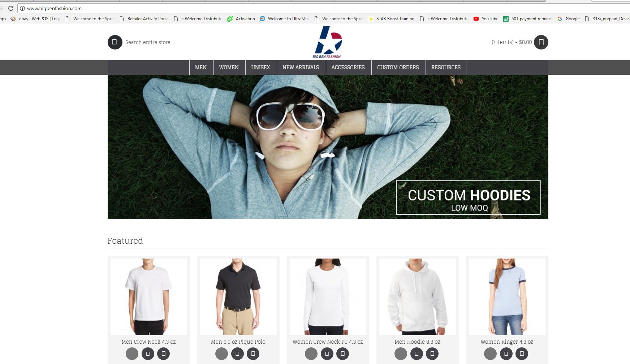The width and height of the screenshot is (630, 364).
Task: Click gray circle button under Men Hoodie
Action: click(401, 354)
